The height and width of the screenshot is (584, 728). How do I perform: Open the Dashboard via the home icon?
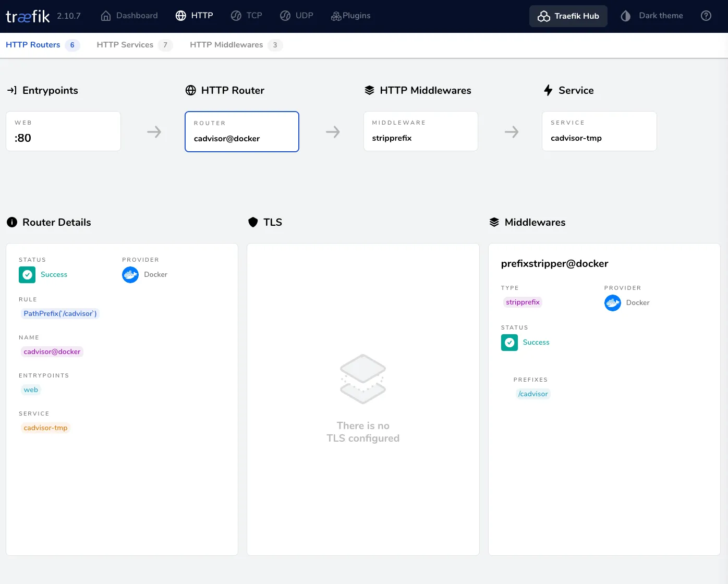pyautogui.click(x=105, y=16)
